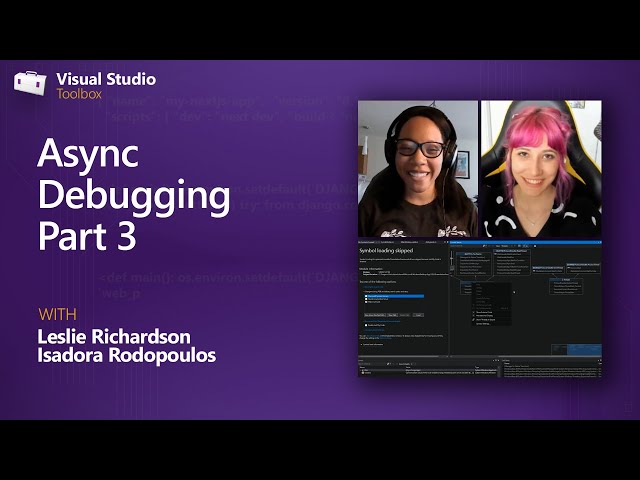The height and width of the screenshot is (480, 640).
Task: Open webcam thumbnail of woman with pink hair
Action: 541,169
